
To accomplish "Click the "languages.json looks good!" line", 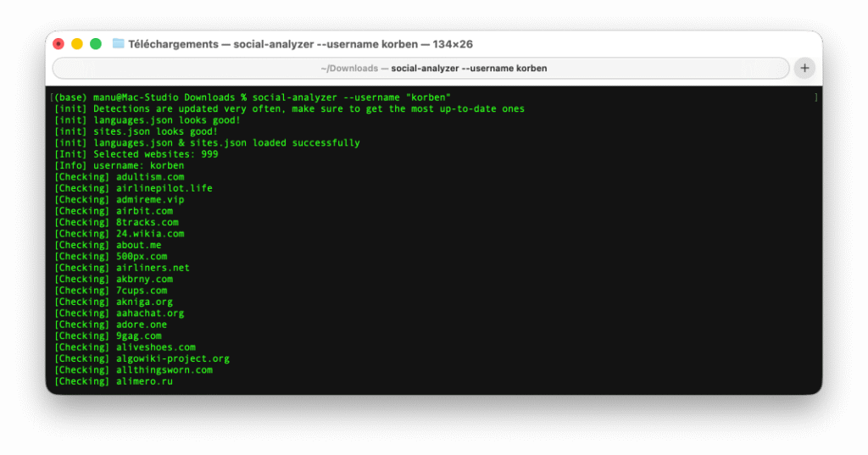I will coord(136,120).
